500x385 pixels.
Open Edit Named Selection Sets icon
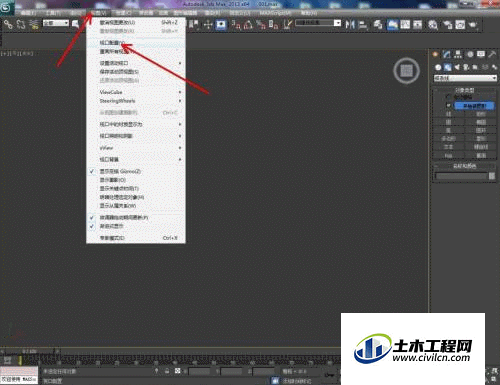(x=287, y=25)
